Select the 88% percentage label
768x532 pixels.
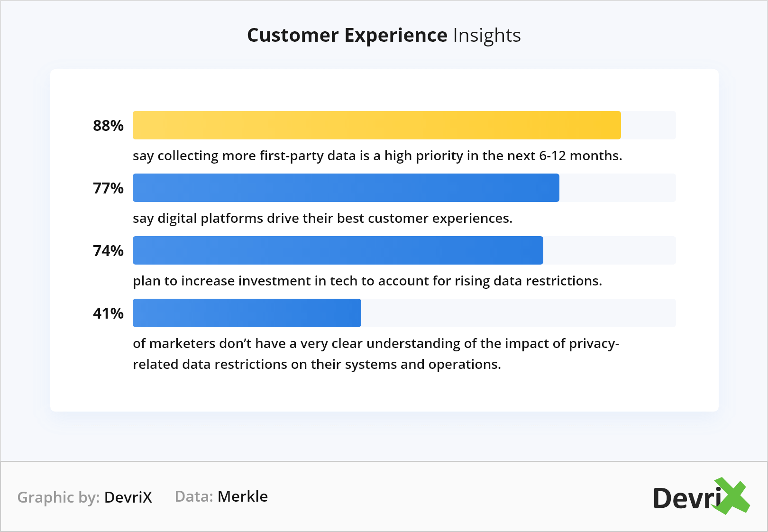pyautogui.click(x=108, y=126)
